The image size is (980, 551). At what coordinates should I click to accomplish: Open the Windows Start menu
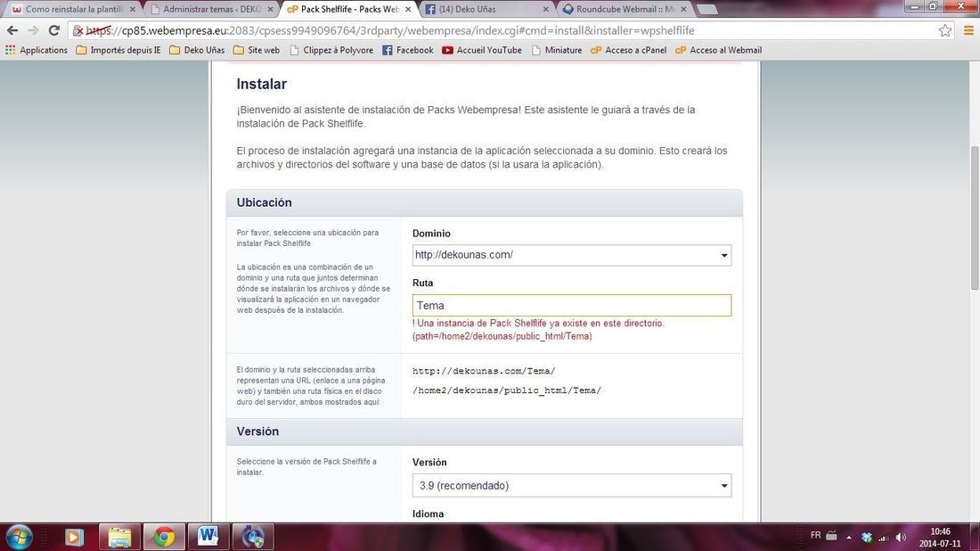pos(19,538)
